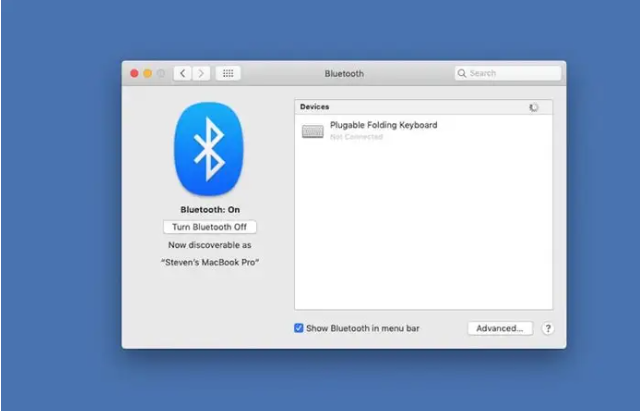Select the keyboard icon in Devices list
The width and height of the screenshot is (640, 411).
point(313,131)
